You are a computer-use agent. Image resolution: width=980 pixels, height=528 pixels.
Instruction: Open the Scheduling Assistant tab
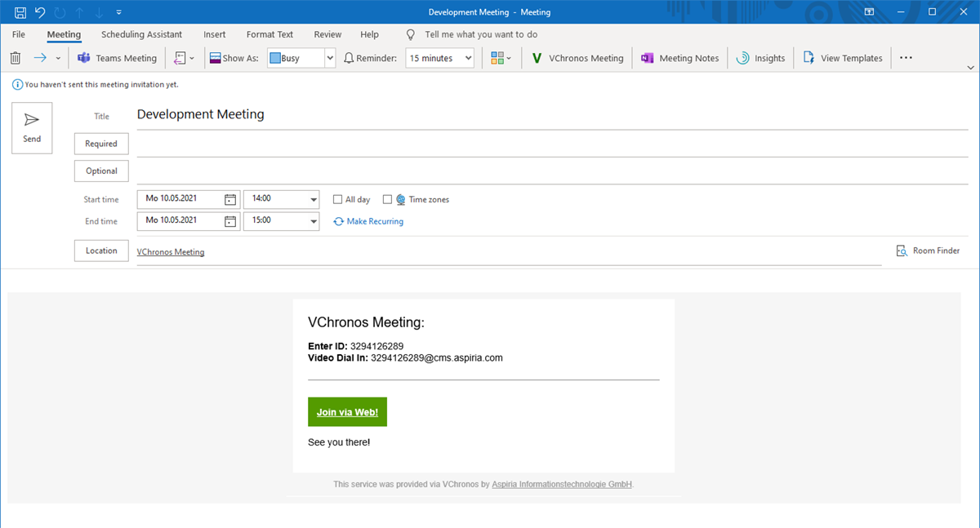[142, 35]
